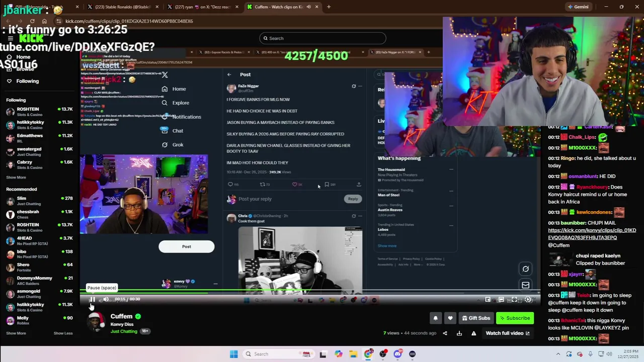This screenshot has height=362, width=644.
Task: Open the konvy clip link in chat
Action: (592, 234)
